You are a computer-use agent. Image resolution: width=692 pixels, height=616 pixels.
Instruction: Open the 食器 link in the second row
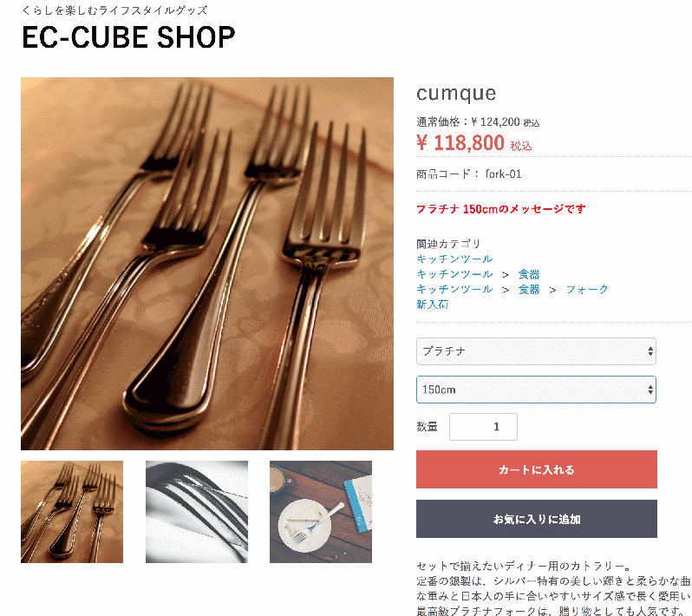529,274
